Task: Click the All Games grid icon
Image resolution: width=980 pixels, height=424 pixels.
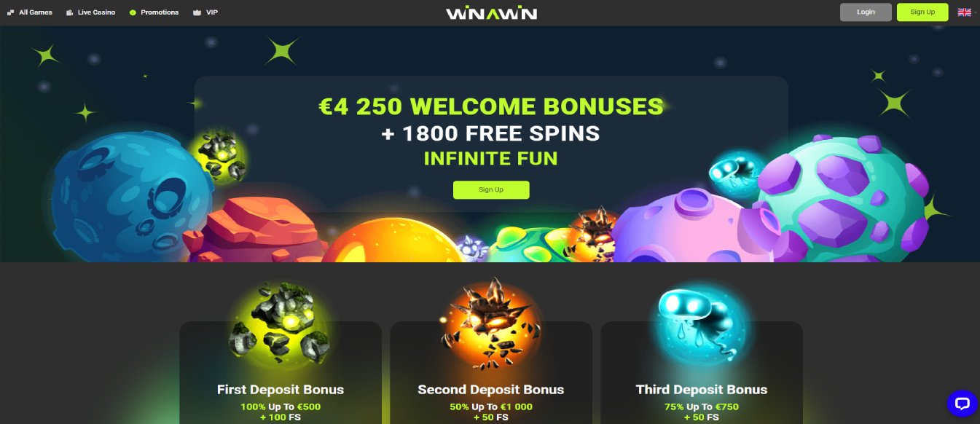Action: click(x=9, y=12)
